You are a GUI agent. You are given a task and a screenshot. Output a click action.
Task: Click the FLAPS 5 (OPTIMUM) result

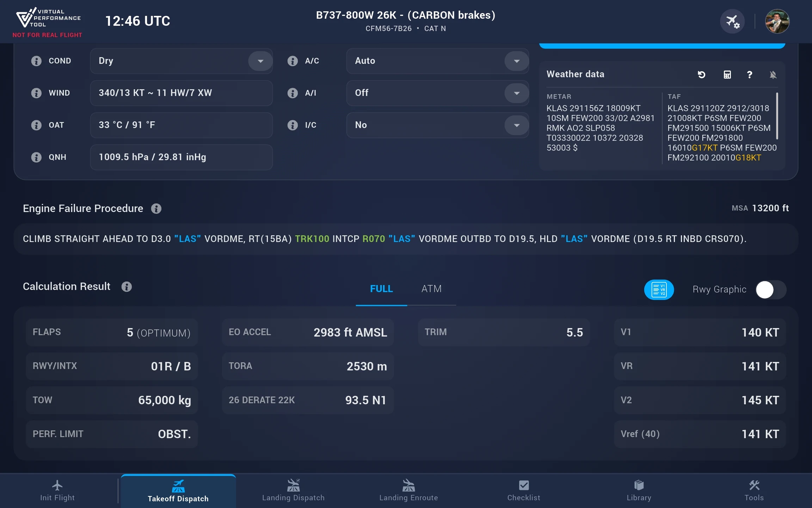(x=112, y=332)
